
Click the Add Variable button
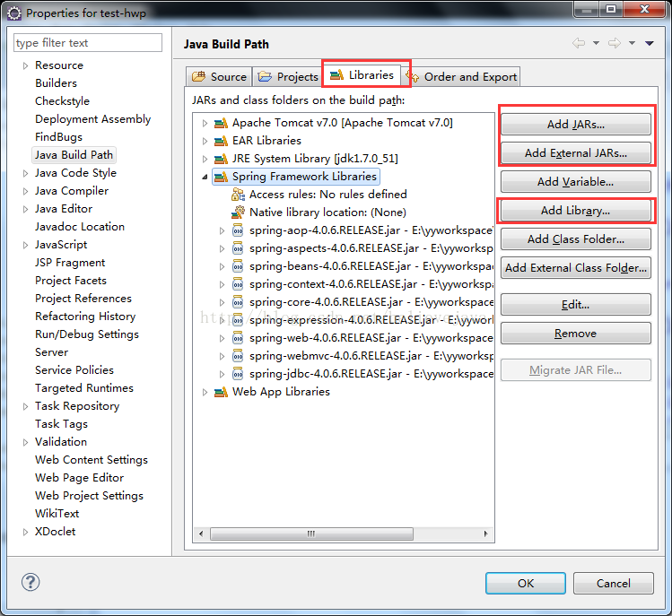(x=576, y=182)
